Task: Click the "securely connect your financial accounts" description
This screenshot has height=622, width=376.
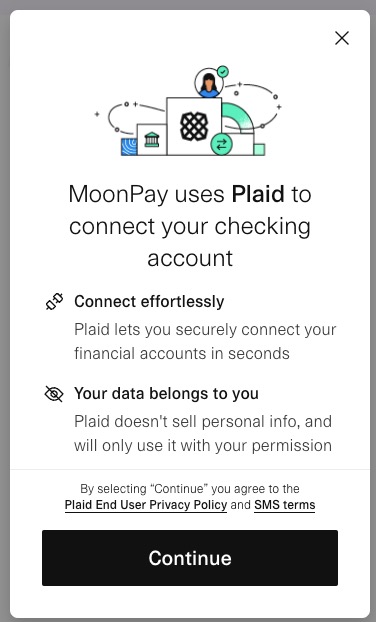Action: [x=205, y=342]
